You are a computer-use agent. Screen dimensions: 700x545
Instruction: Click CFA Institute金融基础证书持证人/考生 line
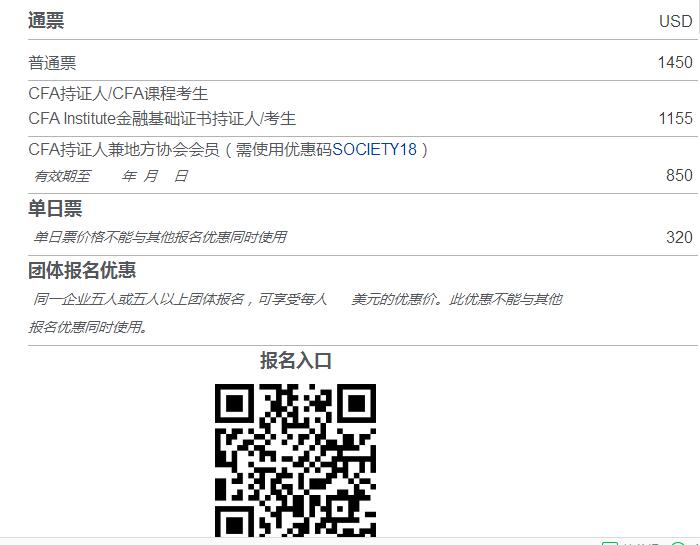coord(162,118)
